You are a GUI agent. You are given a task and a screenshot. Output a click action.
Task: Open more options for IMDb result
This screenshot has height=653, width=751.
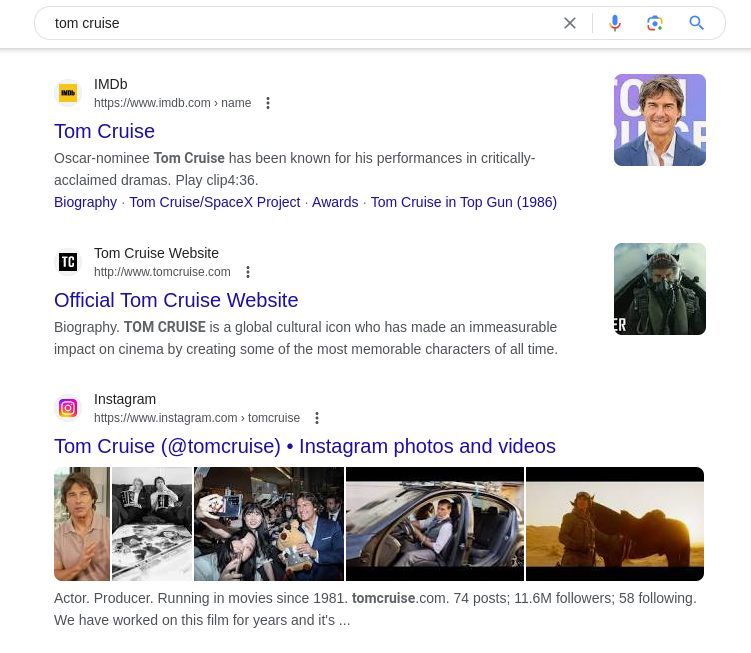pos(268,103)
